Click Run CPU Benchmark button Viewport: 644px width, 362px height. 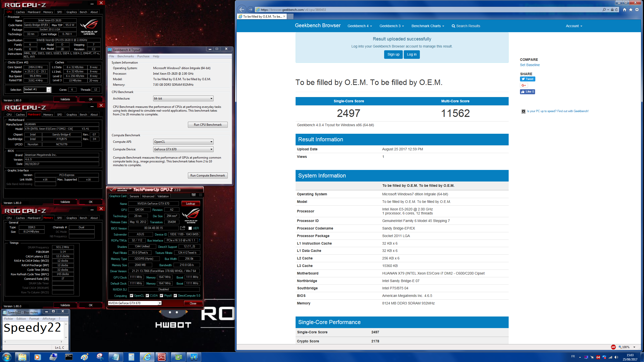coord(208,125)
